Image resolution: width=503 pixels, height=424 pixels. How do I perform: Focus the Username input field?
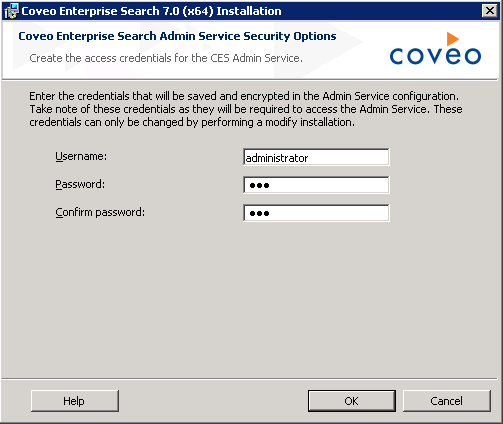click(x=316, y=157)
